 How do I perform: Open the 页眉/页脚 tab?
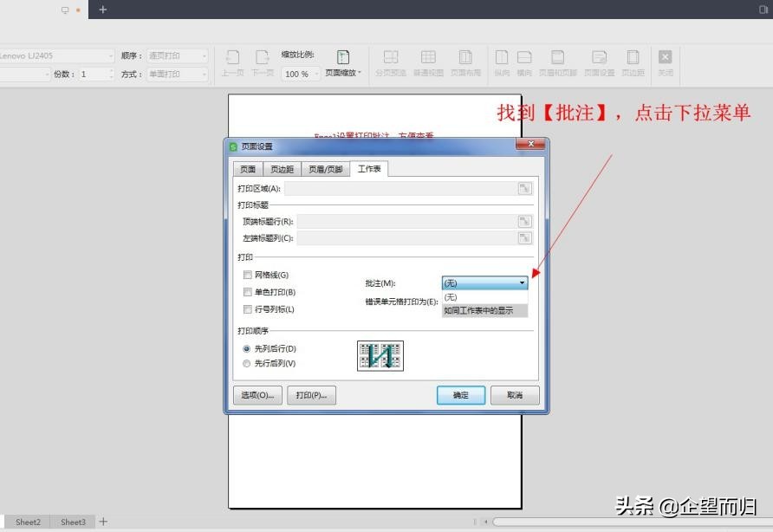(324, 169)
